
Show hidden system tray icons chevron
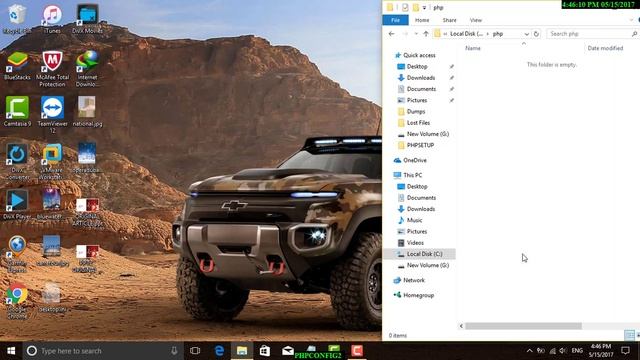coord(529,351)
